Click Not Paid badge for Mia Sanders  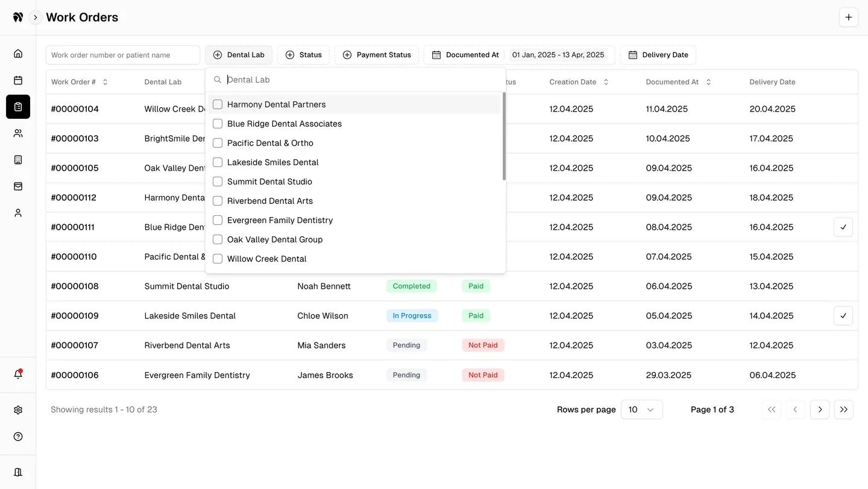click(483, 345)
